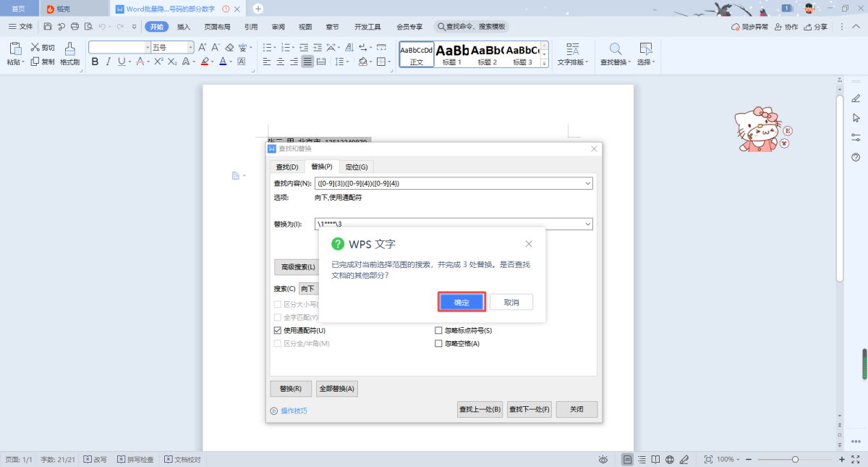Click the Bold formatting icon
868x467 pixels.
(95, 62)
